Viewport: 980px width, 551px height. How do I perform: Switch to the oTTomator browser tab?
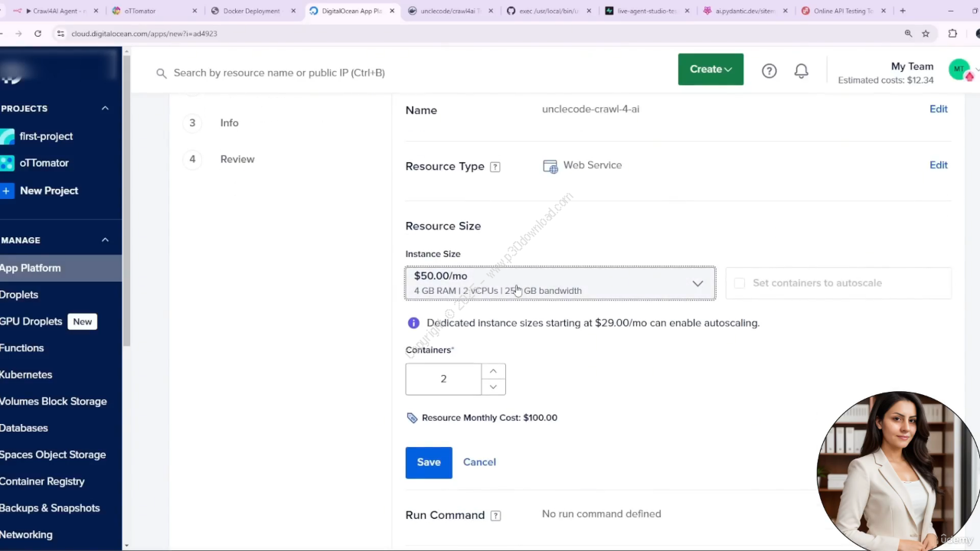[x=153, y=11]
